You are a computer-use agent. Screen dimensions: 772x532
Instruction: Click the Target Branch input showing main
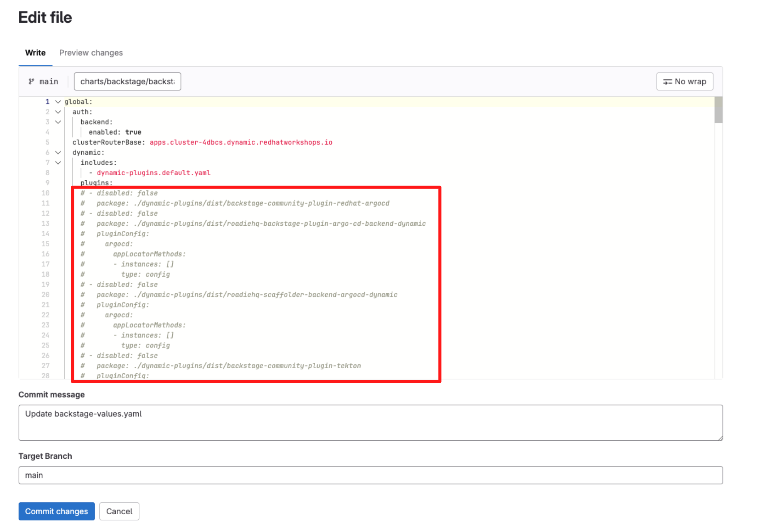coord(370,475)
